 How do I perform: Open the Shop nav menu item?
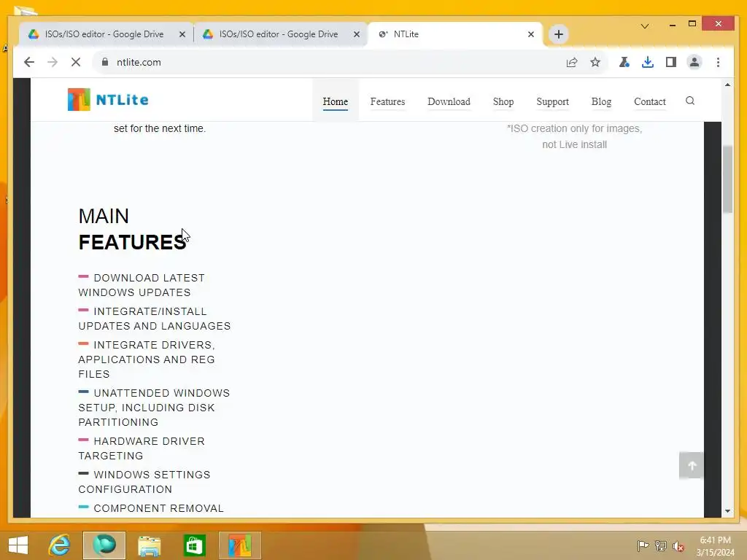pyautogui.click(x=503, y=101)
